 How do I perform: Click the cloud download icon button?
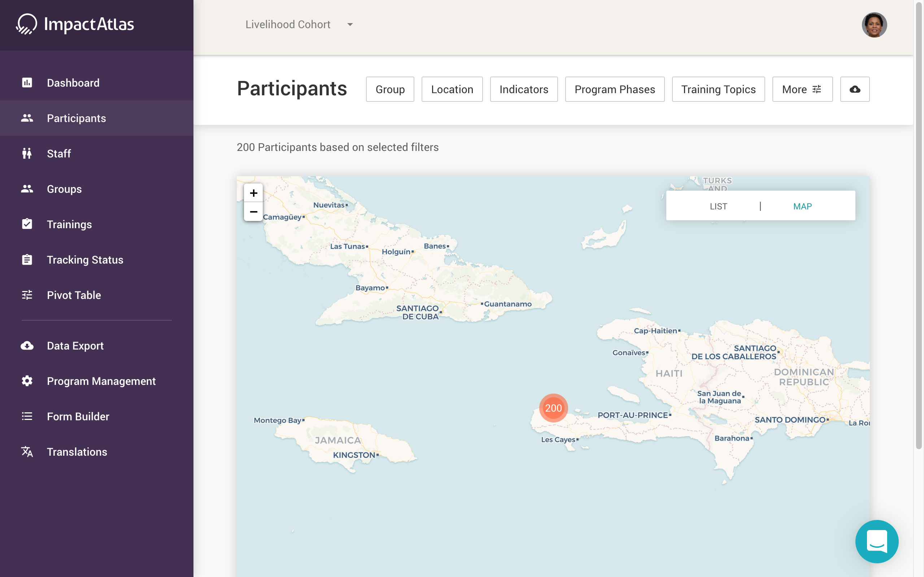pyautogui.click(x=855, y=89)
